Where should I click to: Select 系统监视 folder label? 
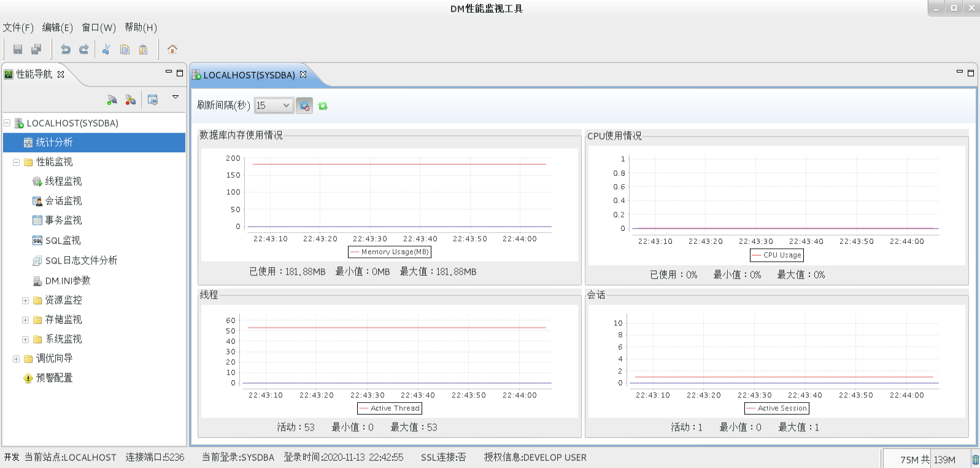point(63,339)
